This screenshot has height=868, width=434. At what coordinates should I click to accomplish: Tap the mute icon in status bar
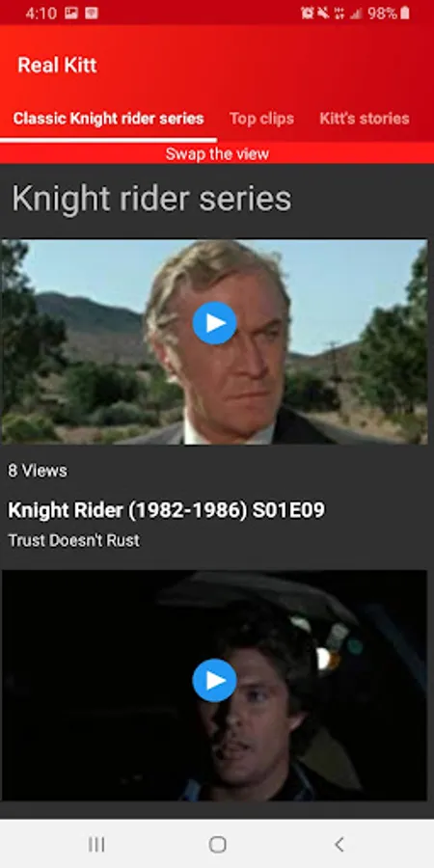(x=323, y=14)
